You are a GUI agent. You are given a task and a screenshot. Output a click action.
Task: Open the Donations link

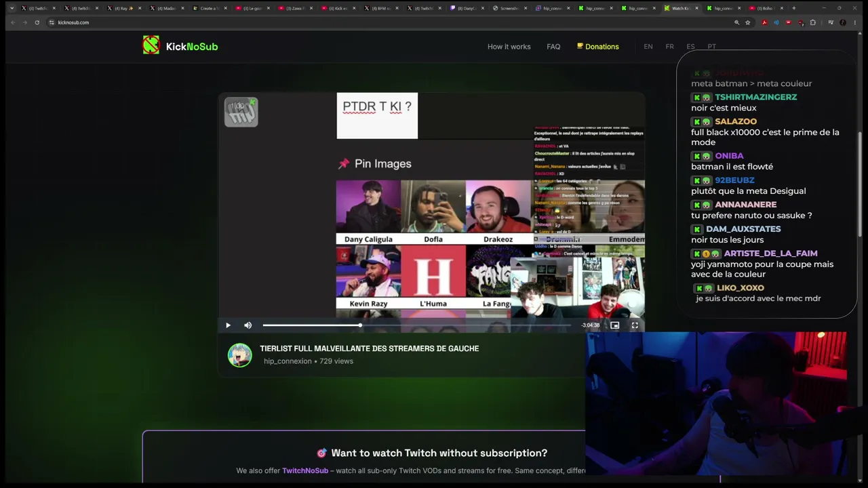point(597,47)
